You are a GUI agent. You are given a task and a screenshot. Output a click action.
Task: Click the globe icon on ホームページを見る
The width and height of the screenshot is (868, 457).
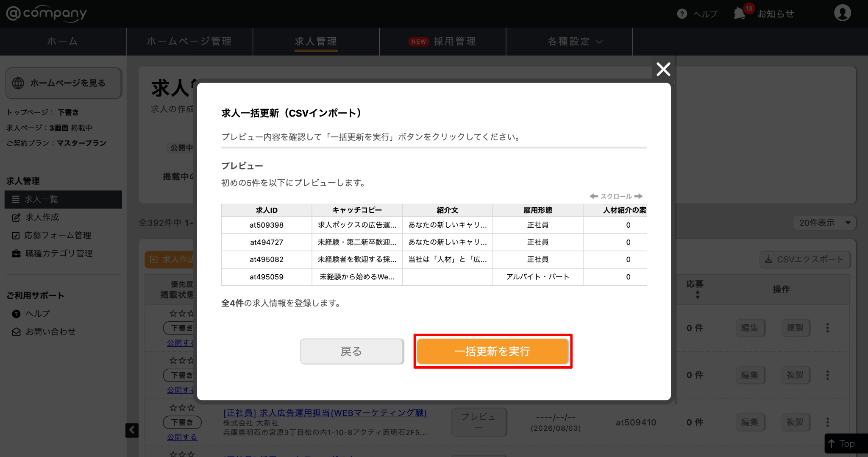(18, 83)
